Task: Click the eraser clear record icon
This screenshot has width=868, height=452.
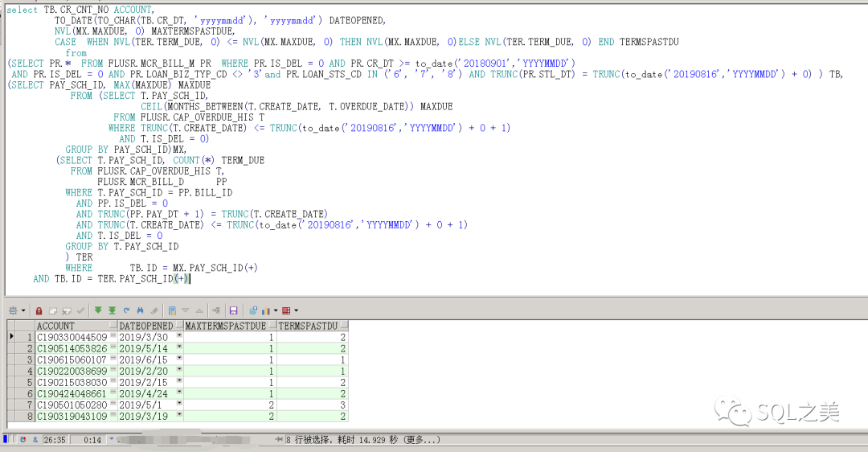Action: tap(154, 310)
